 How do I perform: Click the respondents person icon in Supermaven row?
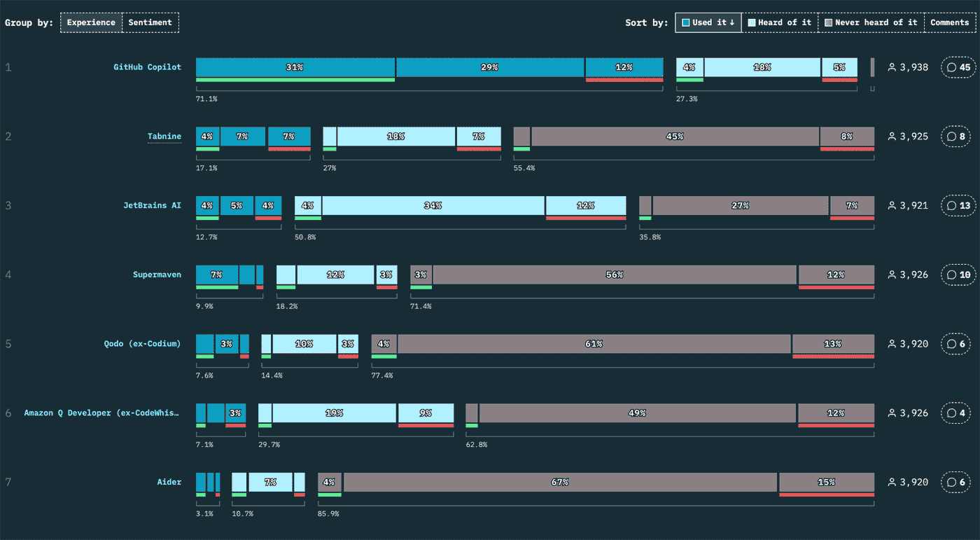[x=892, y=275]
